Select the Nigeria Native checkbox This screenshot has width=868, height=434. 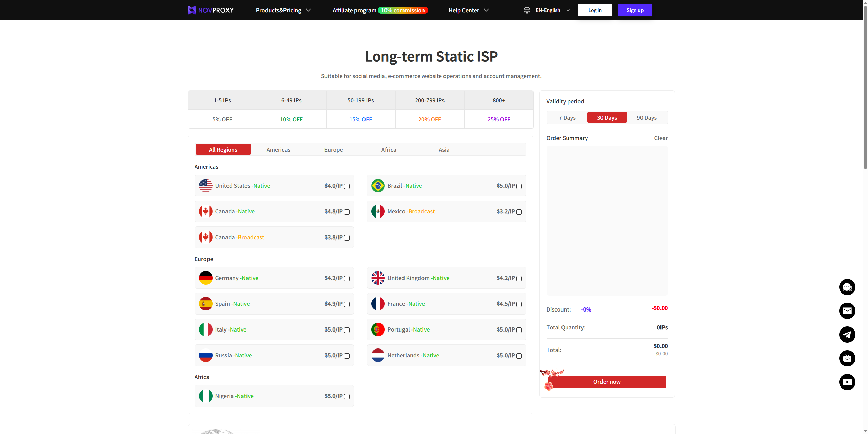click(347, 397)
